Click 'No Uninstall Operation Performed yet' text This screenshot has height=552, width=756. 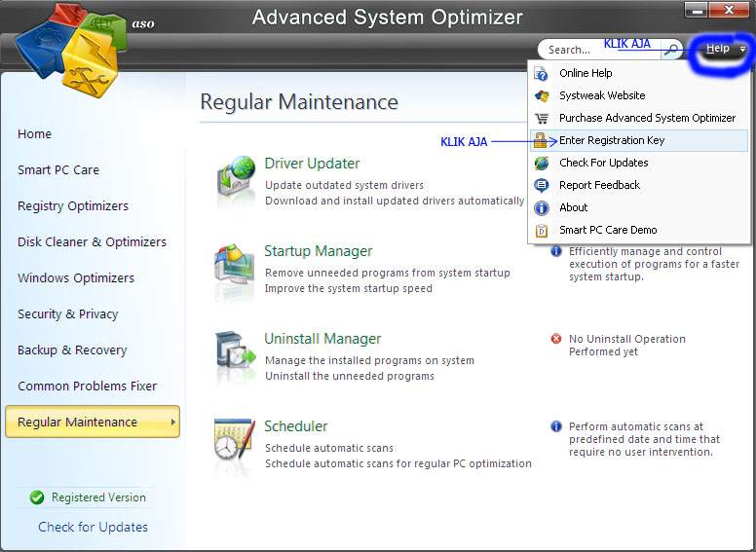626,346
